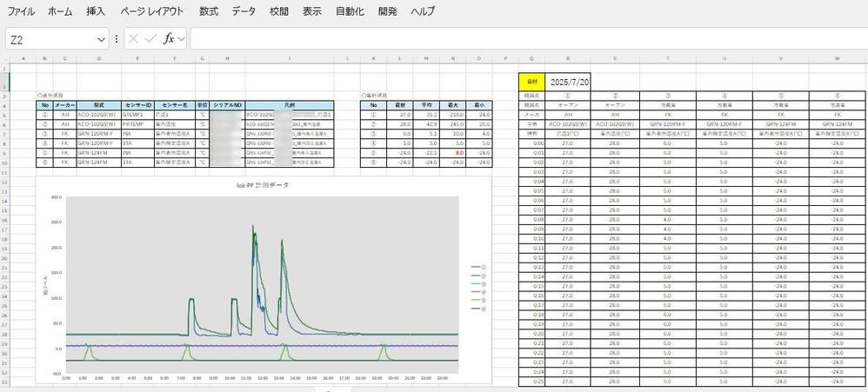Open the ホーム ribbon tab
868x392 pixels.
coord(60,11)
